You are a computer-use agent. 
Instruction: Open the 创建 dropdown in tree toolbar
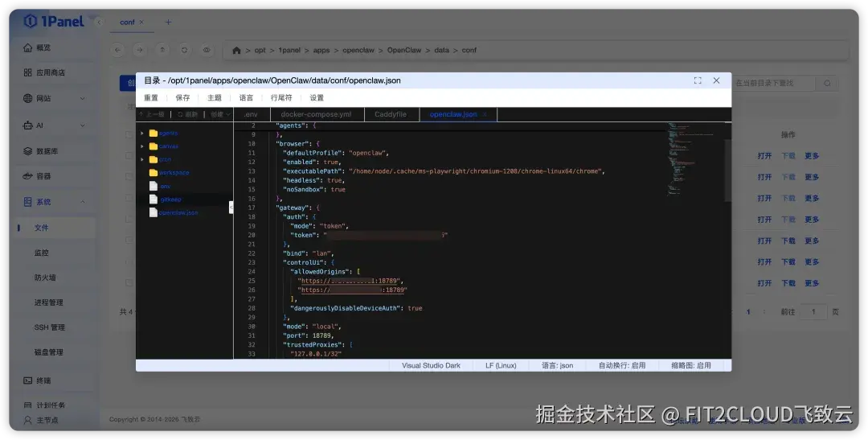coord(220,114)
